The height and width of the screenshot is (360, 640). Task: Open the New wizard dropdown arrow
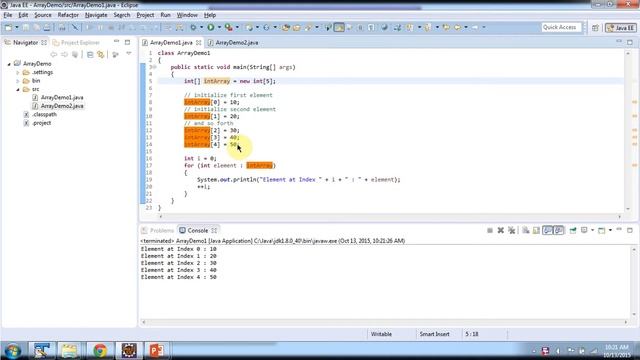17,27
